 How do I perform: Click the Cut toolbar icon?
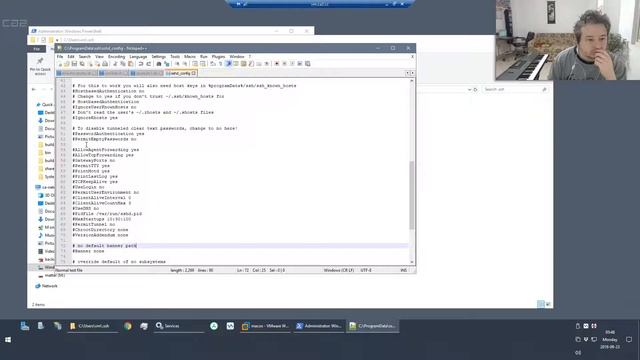pos(115,64)
